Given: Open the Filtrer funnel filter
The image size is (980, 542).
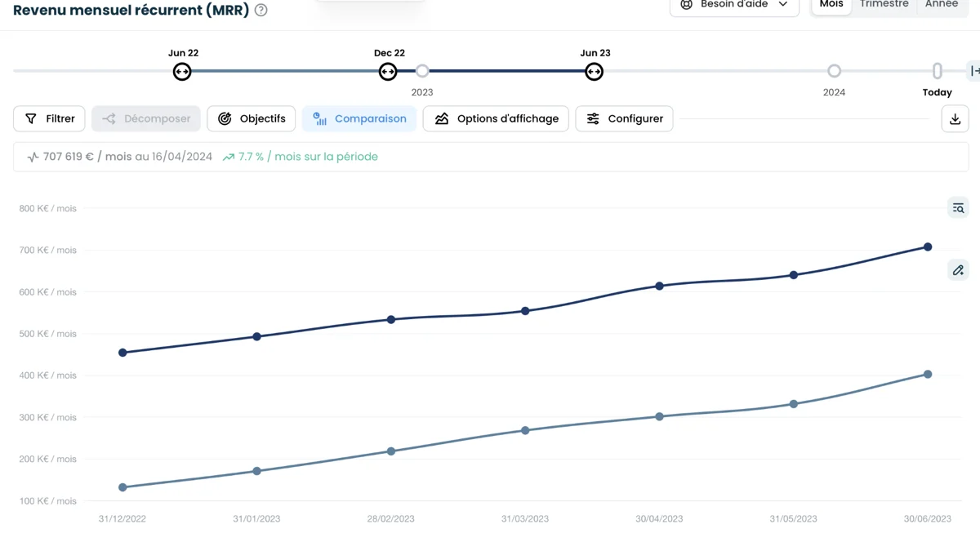Looking at the screenshot, I should pos(50,119).
